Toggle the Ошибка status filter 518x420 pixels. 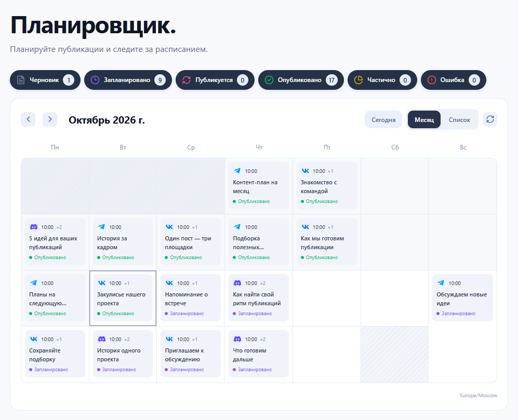(453, 80)
